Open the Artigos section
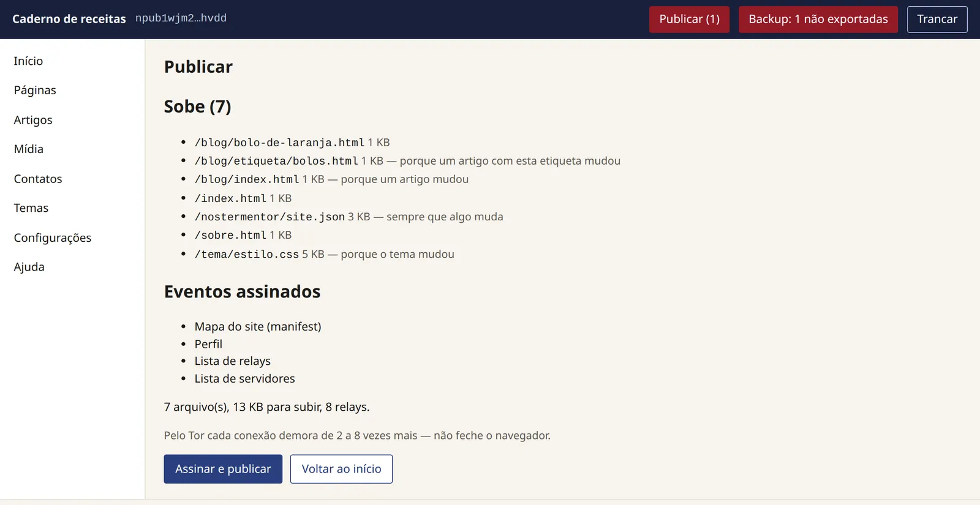Image resolution: width=980 pixels, height=505 pixels. tap(33, 120)
